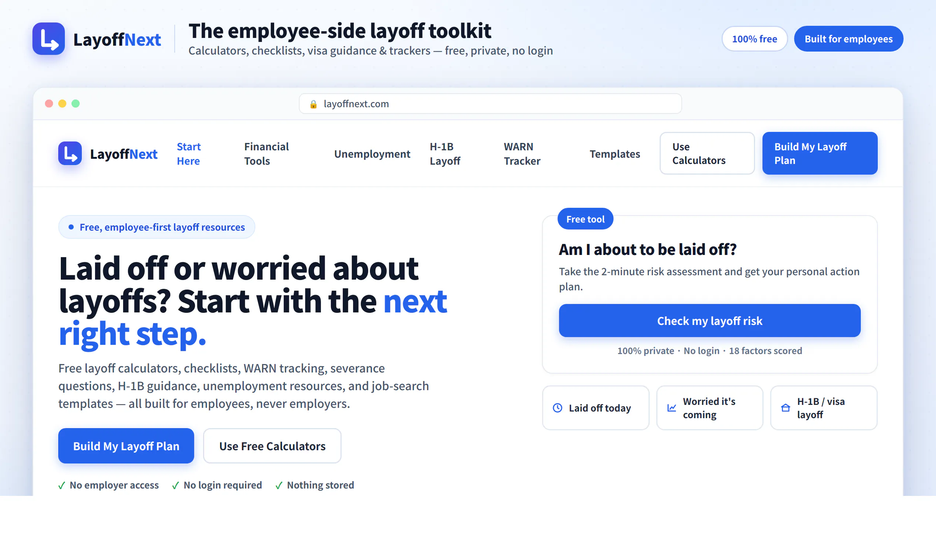Open the Financial Tools nav item
The height and width of the screenshot is (560, 936).
tap(266, 154)
